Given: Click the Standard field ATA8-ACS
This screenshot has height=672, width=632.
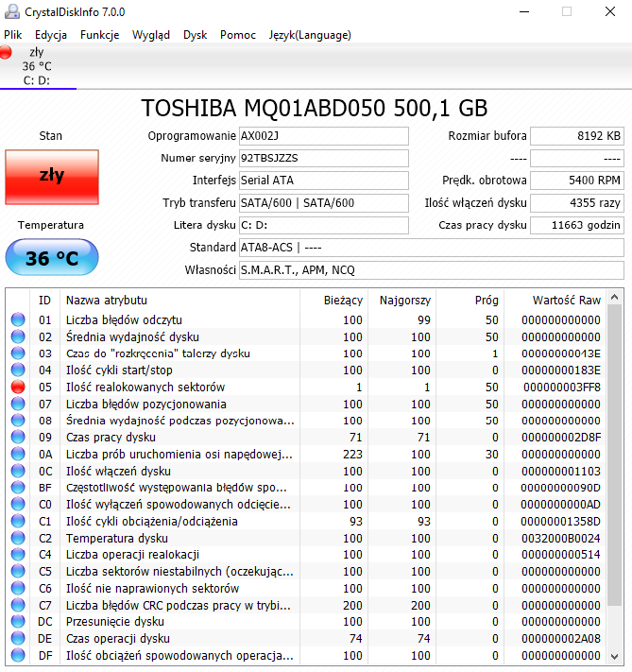Looking at the screenshot, I should click(x=431, y=248).
